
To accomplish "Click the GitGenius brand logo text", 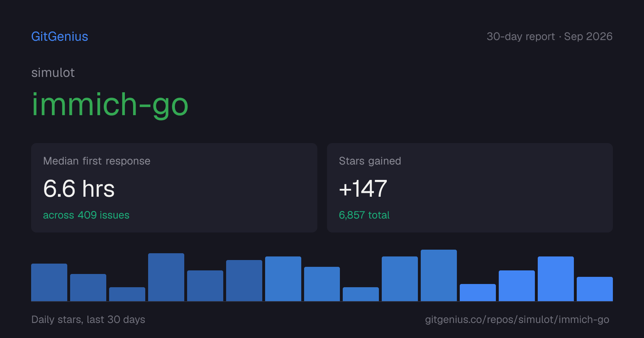I will 59,36.
